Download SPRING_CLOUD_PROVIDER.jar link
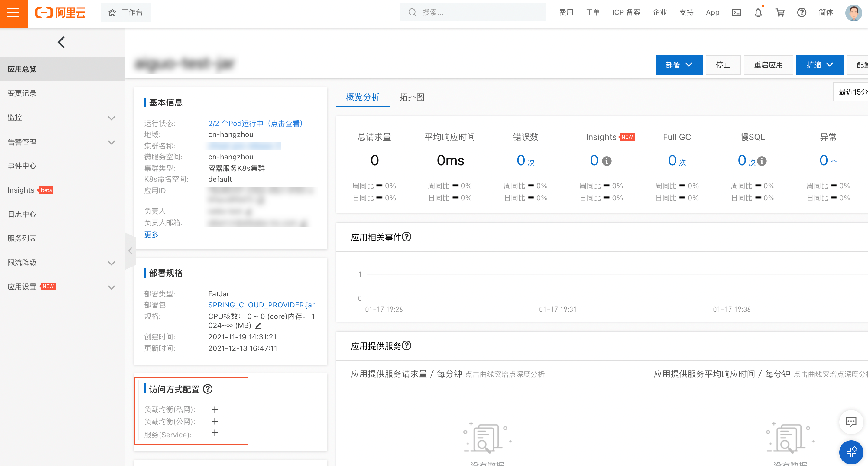868x466 pixels. click(x=261, y=305)
